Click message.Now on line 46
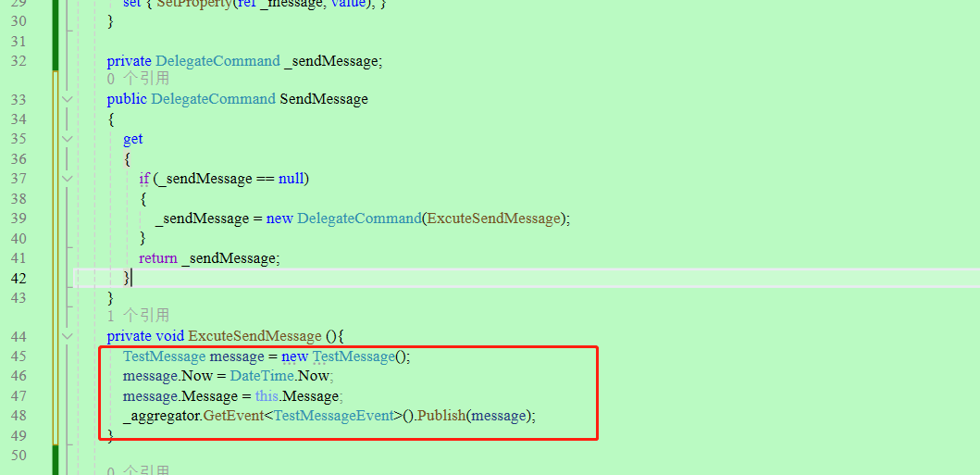 coord(168,376)
